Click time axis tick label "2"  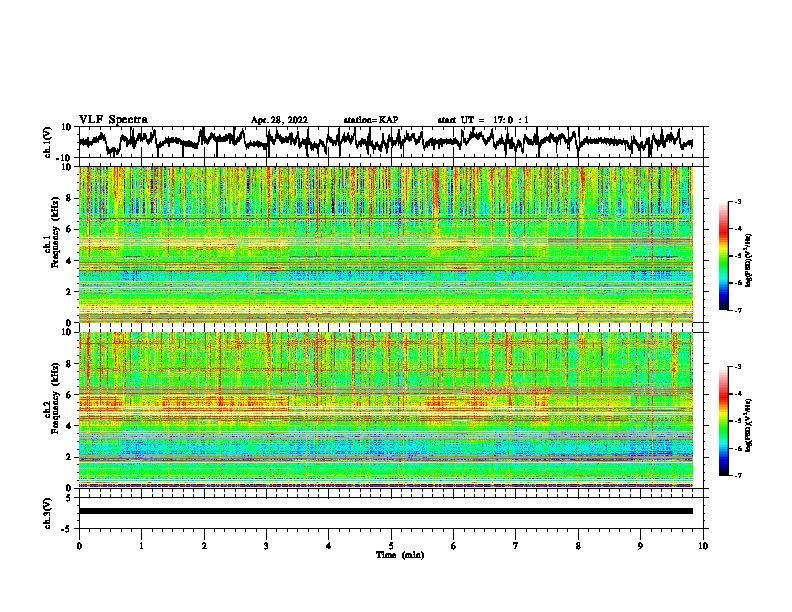coord(204,546)
